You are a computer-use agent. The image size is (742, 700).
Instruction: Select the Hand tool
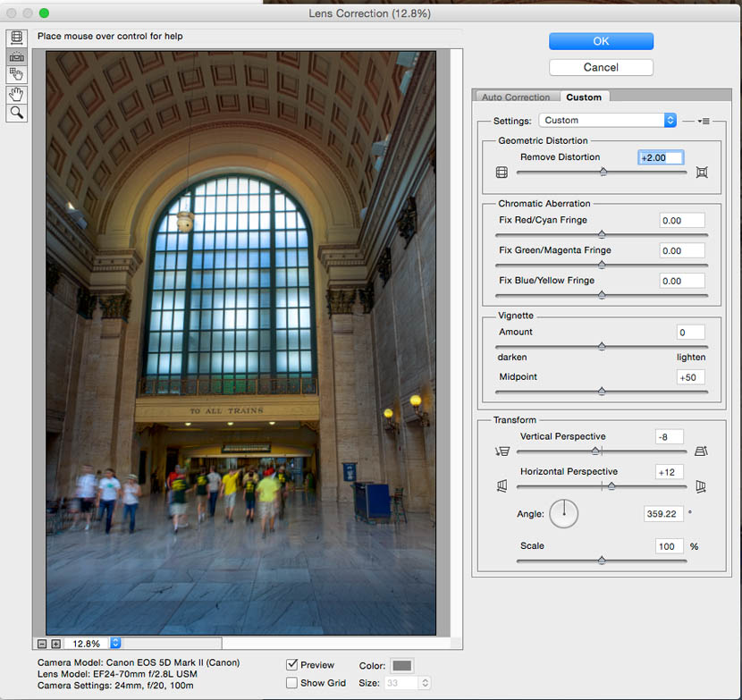pyautogui.click(x=16, y=94)
